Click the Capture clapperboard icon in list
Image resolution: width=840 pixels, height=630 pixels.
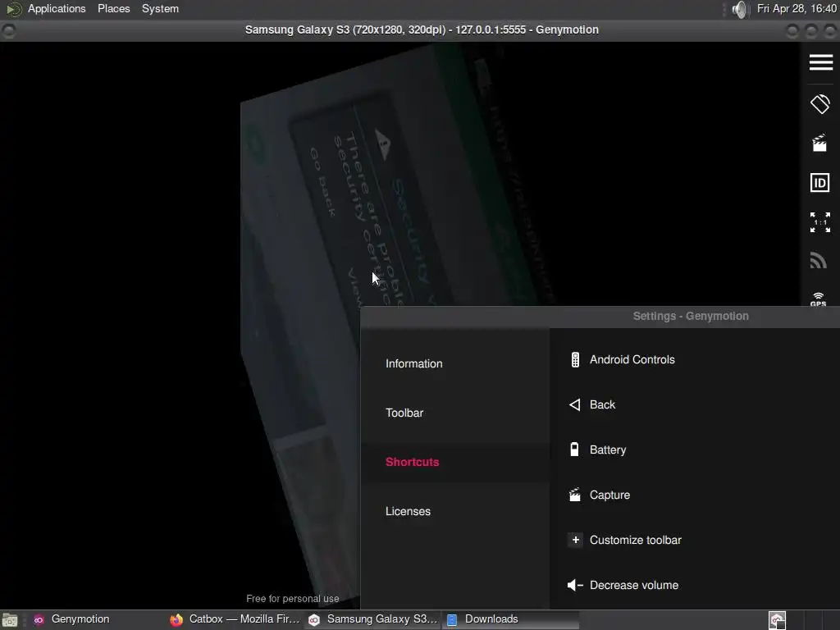click(574, 494)
